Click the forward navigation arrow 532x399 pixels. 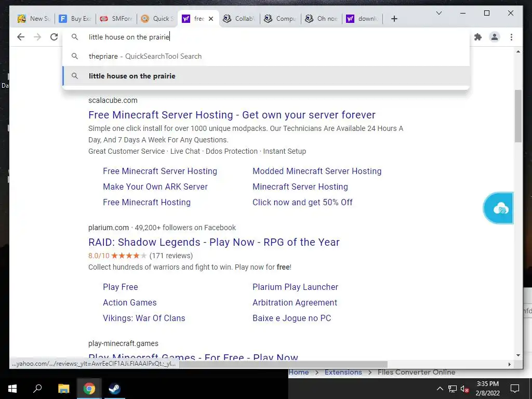[x=37, y=37]
